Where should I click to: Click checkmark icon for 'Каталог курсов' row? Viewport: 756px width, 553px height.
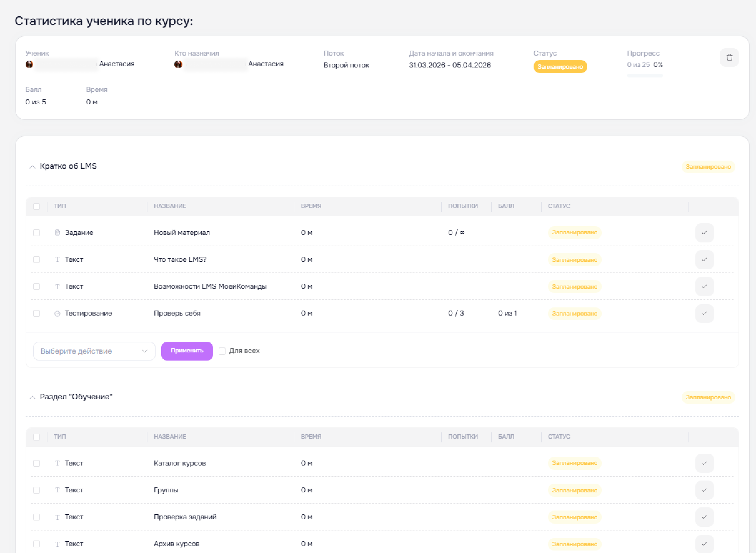click(704, 463)
